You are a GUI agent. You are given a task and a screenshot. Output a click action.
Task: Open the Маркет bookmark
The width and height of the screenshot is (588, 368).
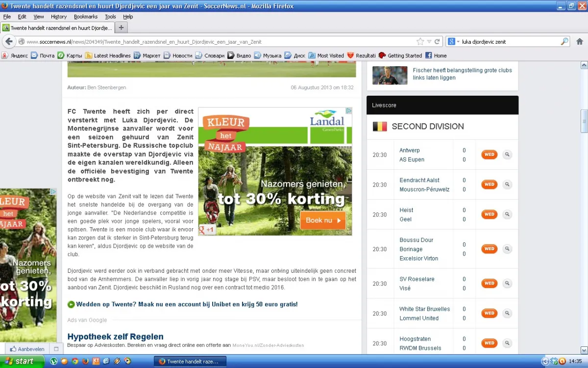(147, 55)
